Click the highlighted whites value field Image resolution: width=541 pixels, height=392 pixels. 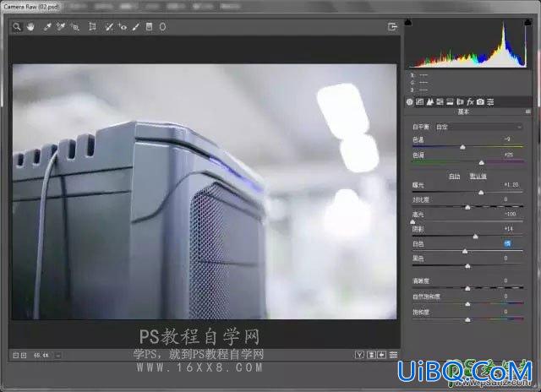coord(507,243)
